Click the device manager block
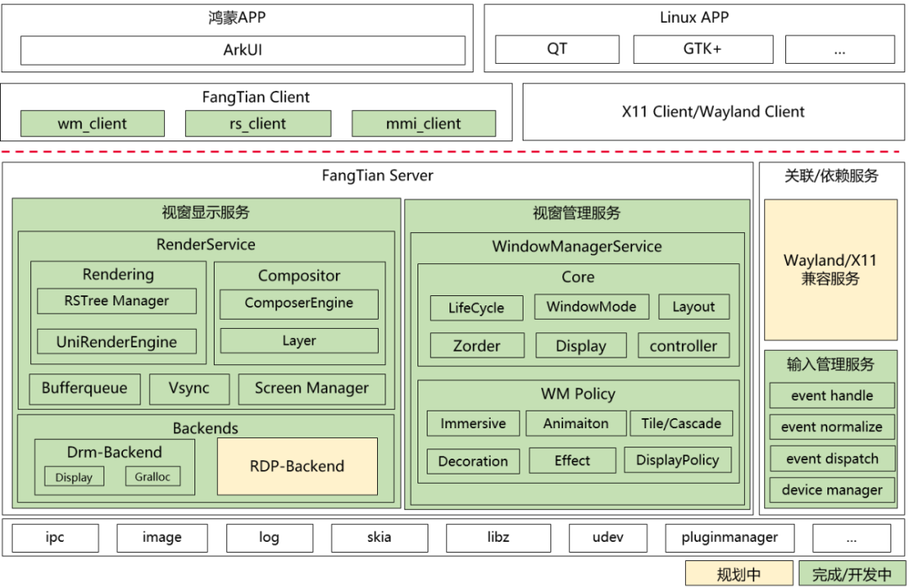Viewport: 909px width, 588px height. 832,490
